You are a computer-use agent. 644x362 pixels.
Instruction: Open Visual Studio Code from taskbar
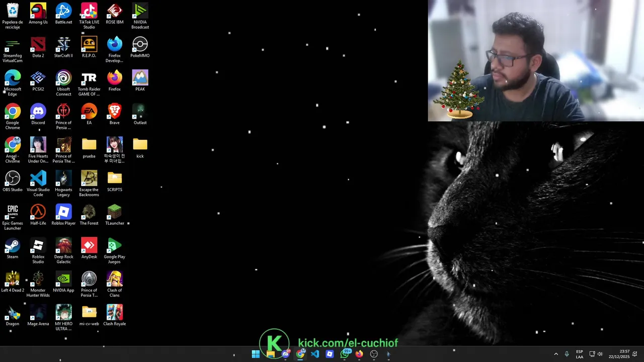315,354
